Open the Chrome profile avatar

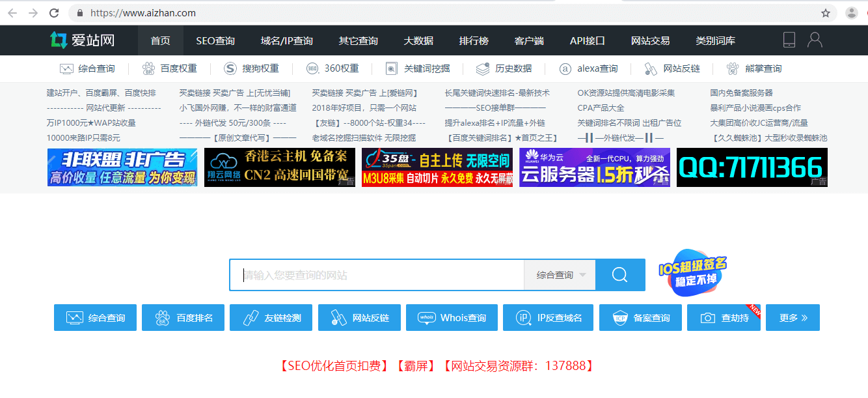tap(852, 13)
